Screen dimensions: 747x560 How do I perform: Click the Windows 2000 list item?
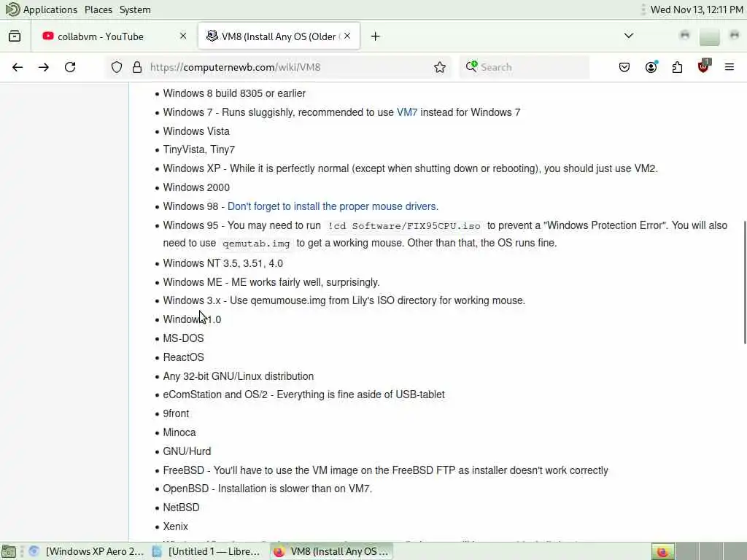tap(196, 187)
